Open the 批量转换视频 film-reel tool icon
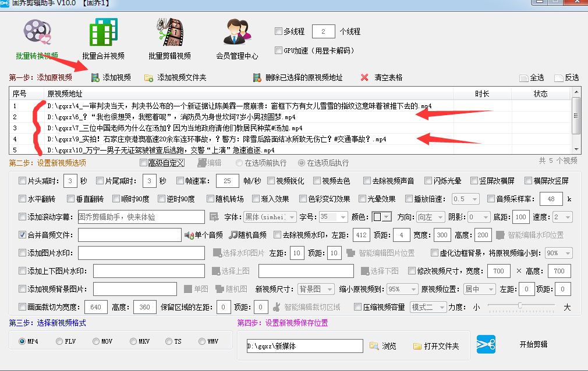 point(37,33)
